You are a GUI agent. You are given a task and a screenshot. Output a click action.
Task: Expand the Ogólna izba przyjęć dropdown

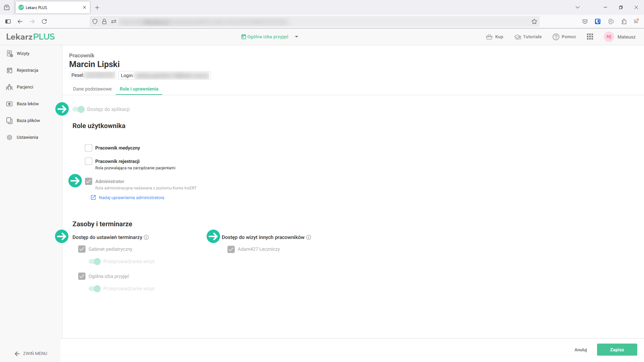tap(297, 37)
